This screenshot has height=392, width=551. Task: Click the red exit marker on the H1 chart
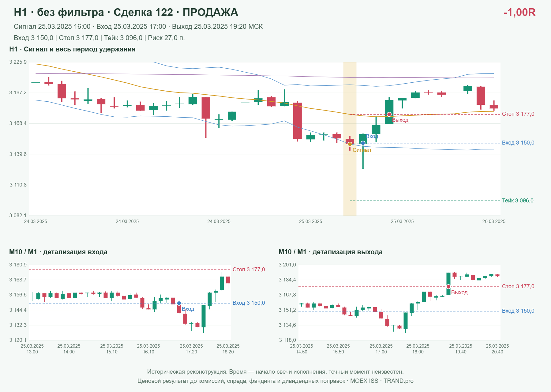coord(389,114)
